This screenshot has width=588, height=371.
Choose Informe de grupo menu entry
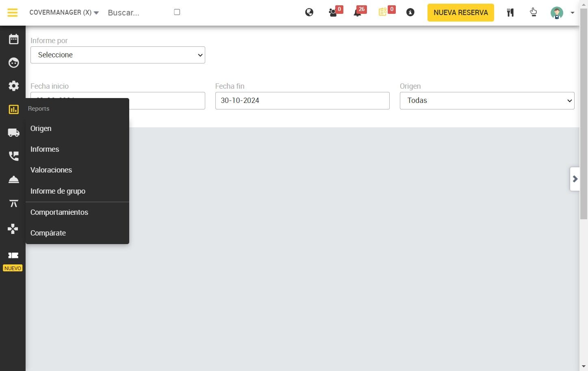pyautogui.click(x=58, y=191)
